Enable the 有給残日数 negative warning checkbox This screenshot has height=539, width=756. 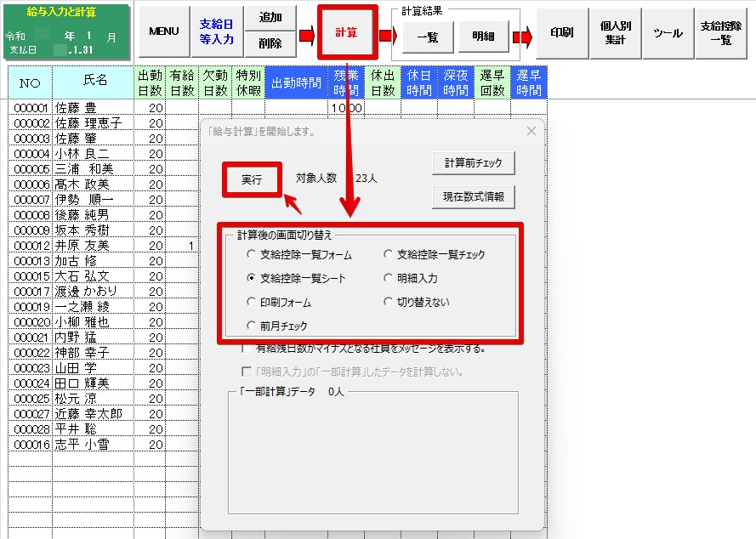[x=247, y=348]
